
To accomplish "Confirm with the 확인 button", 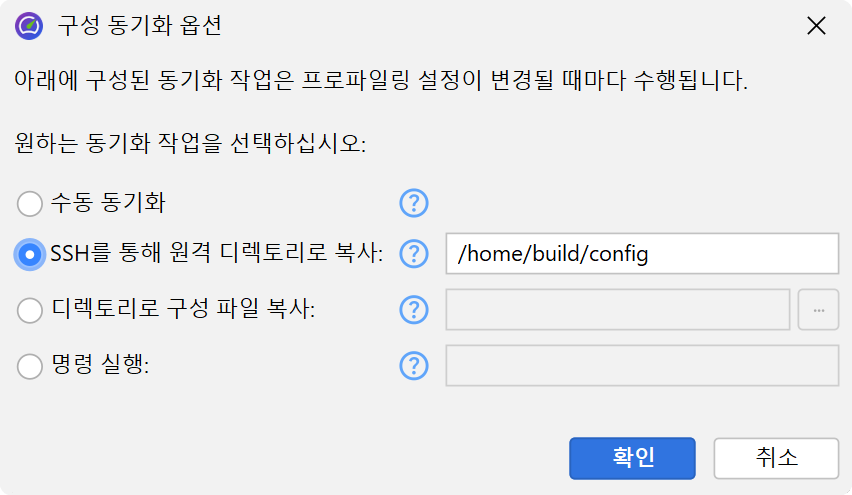I will tap(632, 458).
